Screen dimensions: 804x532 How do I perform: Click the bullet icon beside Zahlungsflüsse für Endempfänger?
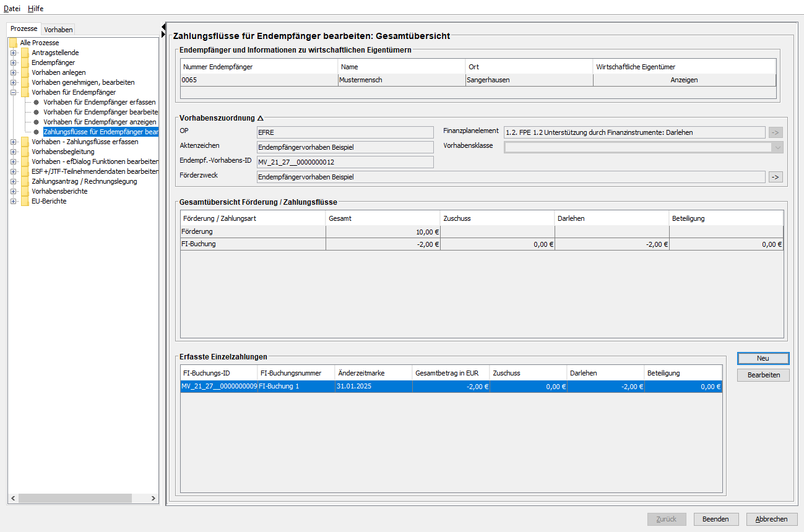(37, 132)
